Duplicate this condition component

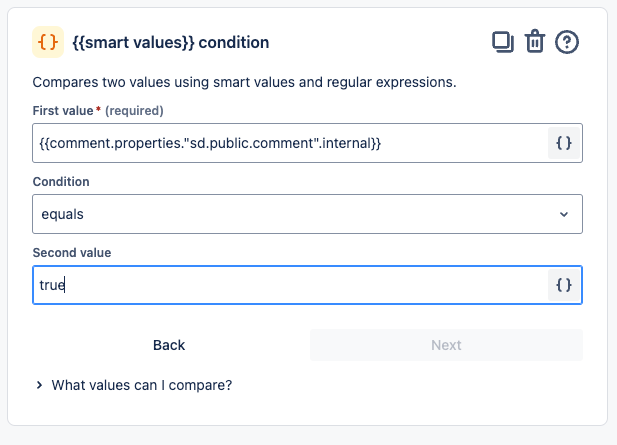click(502, 42)
